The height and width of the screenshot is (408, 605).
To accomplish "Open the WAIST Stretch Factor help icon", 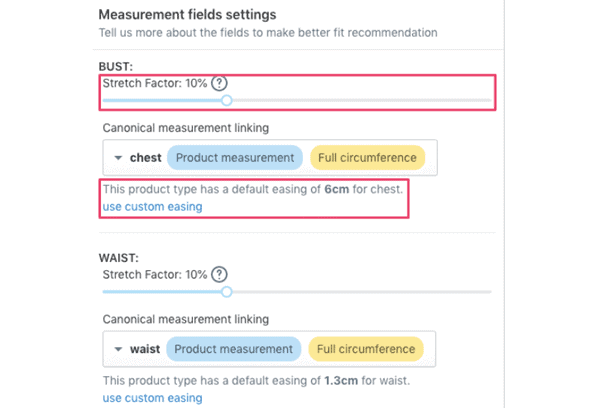I will point(219,274).
